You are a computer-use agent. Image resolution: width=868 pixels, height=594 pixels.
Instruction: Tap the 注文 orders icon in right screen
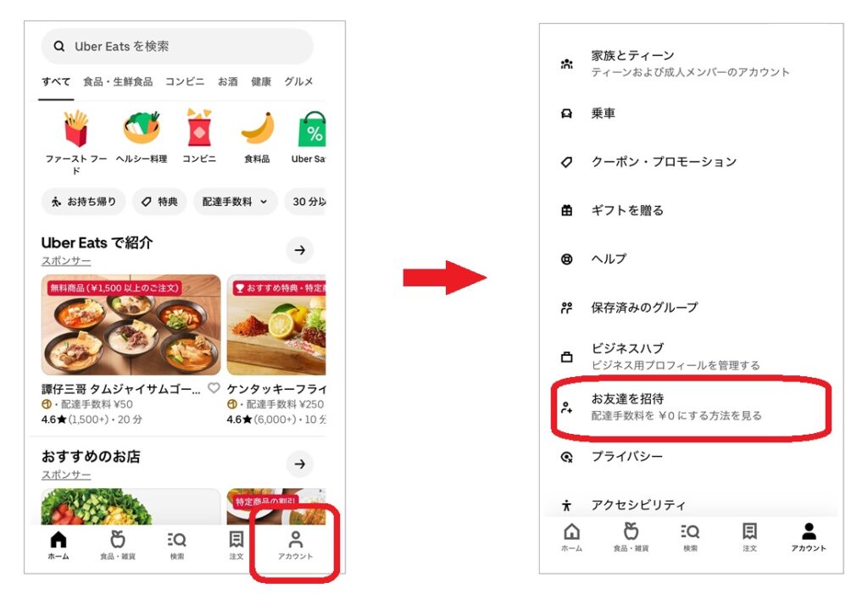749,537
